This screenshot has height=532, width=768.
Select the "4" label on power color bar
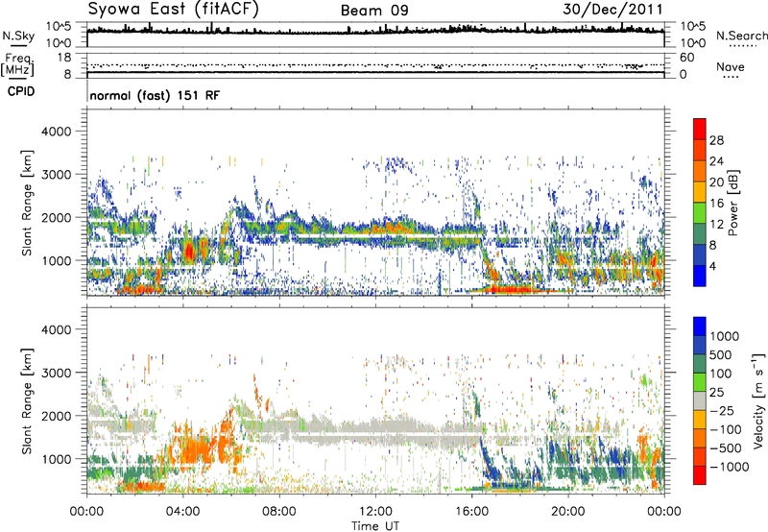(712, 266)
